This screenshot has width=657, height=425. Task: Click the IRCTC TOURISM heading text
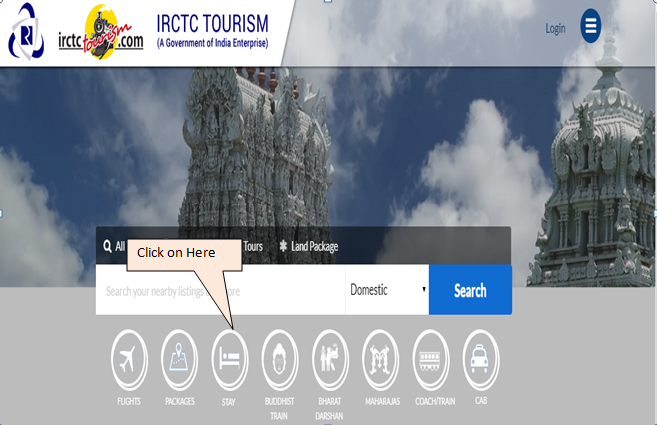tap(213, 23)
